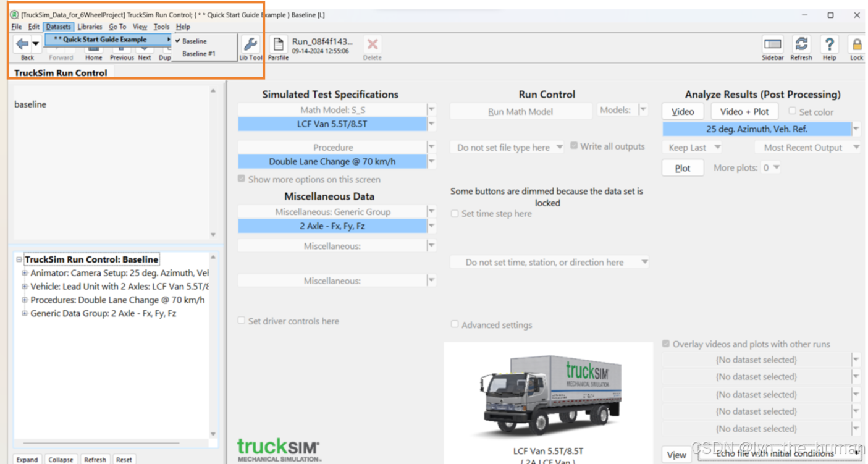Click Run_08f4f143 run name text
Screen dimensions: 868x464
322,41
